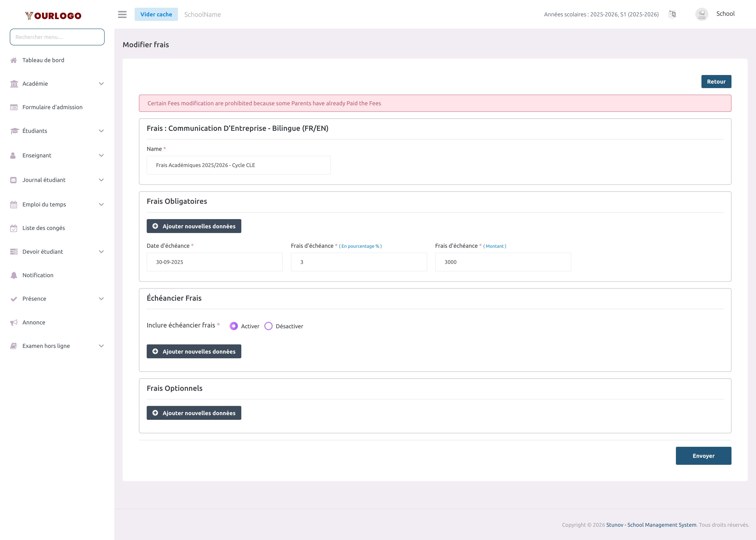The height and width of the screenshot is (540, 756).
Task: Open the Journal étudiant menu item
Action: point(44,180)
